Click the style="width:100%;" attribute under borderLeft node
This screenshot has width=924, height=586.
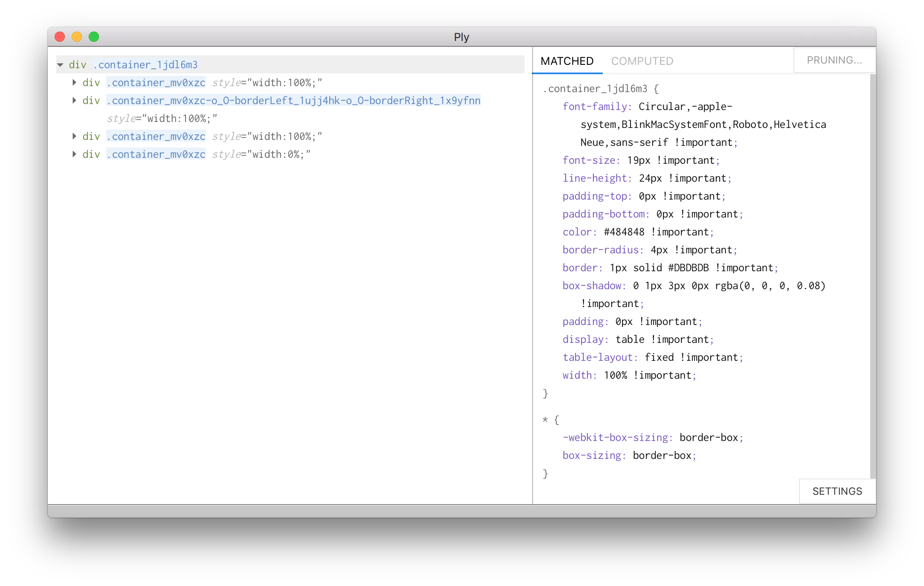162,118
